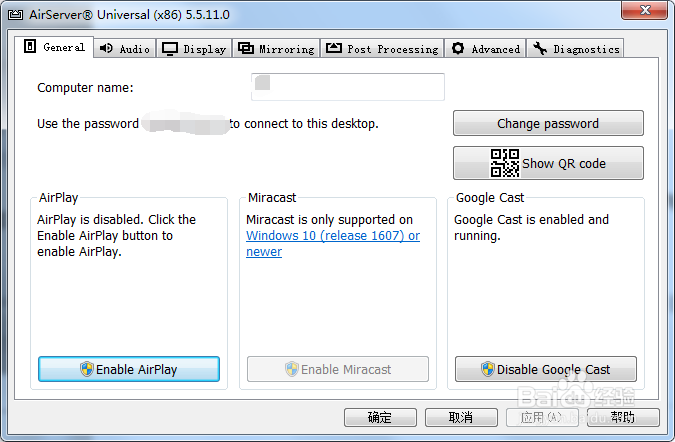
Task: Open the Windows 10 (release 1607) link
Action: coord(333,236)
